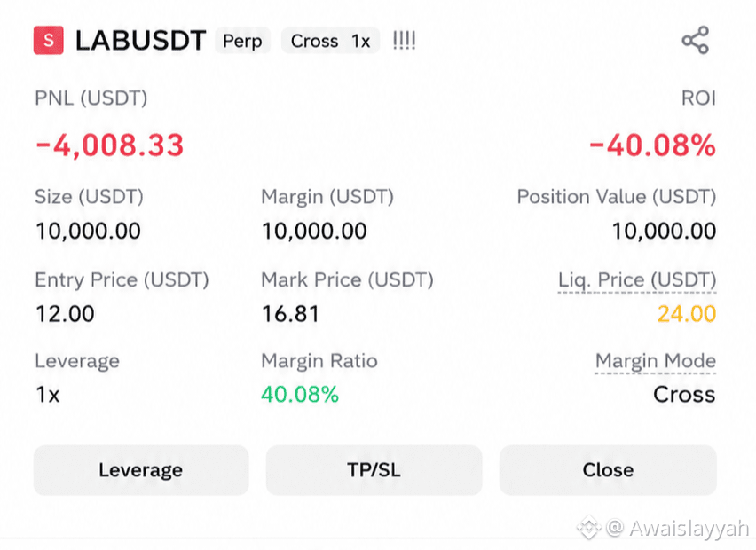Tap the Cross 1x margin tag
This screenshot has width=756, height=550.
tap(330, 41)
